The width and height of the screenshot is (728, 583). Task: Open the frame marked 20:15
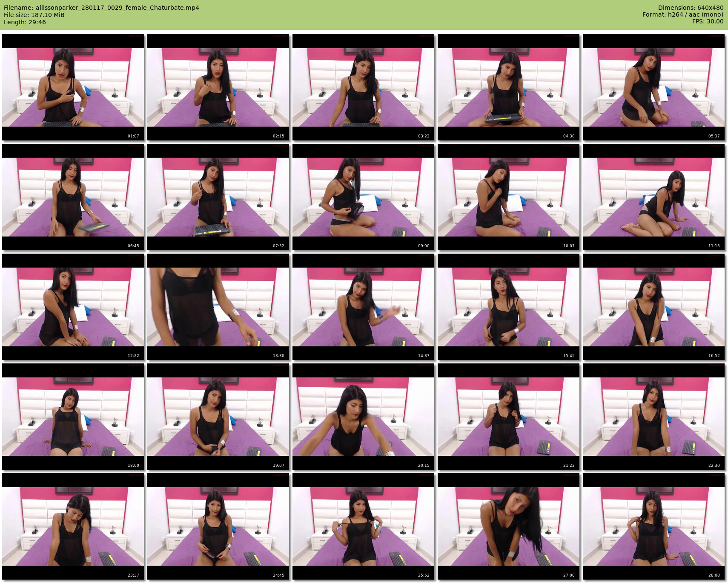pyautogui.click(x=363, y=417)
